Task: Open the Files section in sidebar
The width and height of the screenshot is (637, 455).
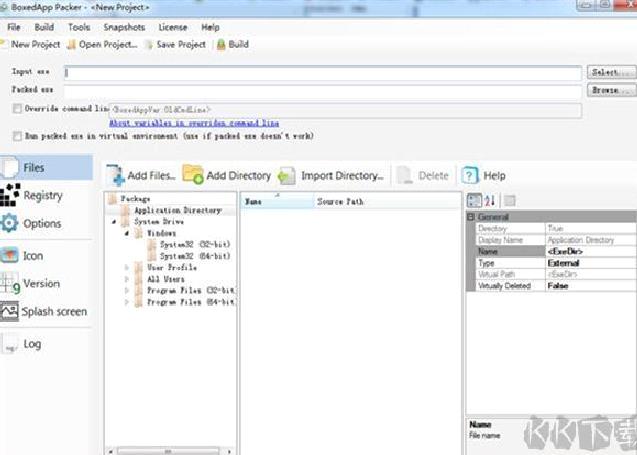Action: pyautogui.click(x=46, y=167)
